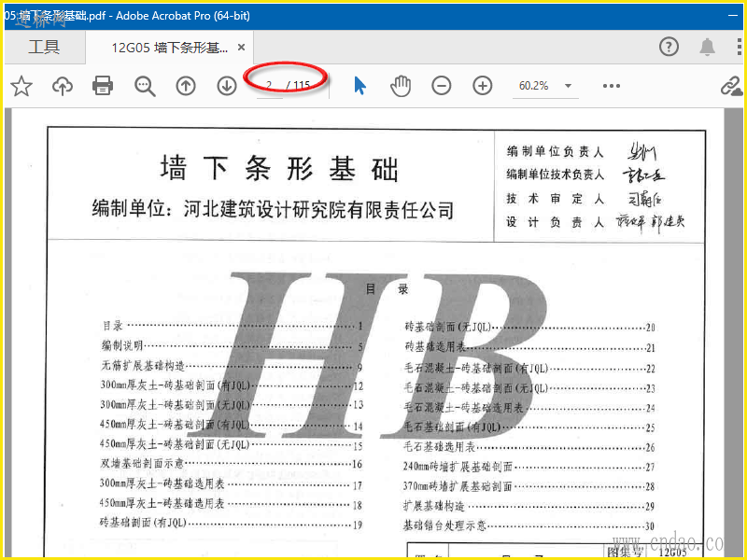747x560 pixels.
Task: Zoom out with the minus button
Action: pos(442,86)
